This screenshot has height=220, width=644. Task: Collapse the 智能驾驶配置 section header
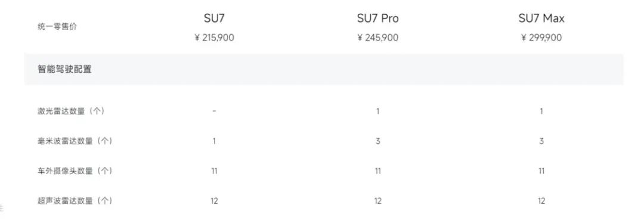click(x=324, y=69)
